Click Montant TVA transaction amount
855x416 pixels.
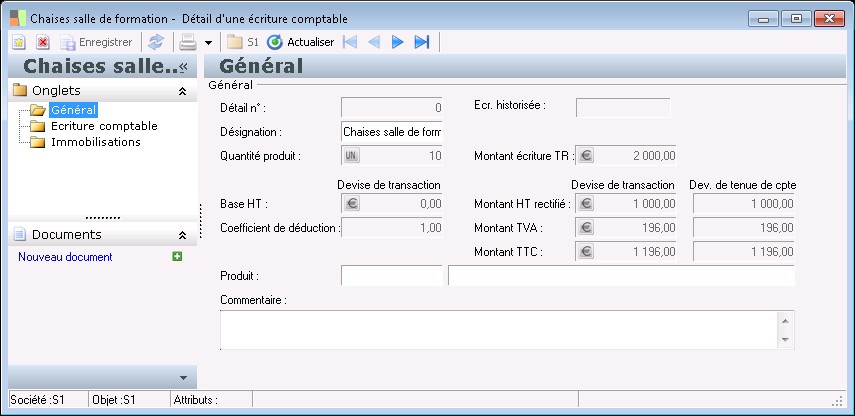pos(636,228)
